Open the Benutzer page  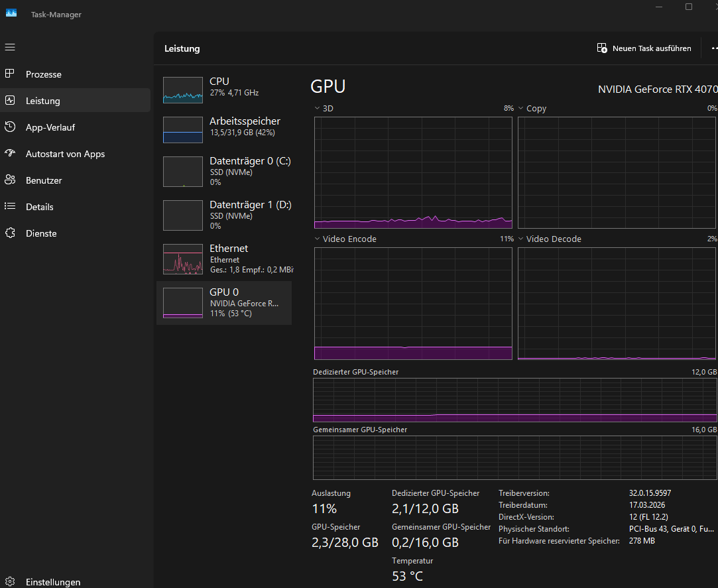click(x=75, y=180)
